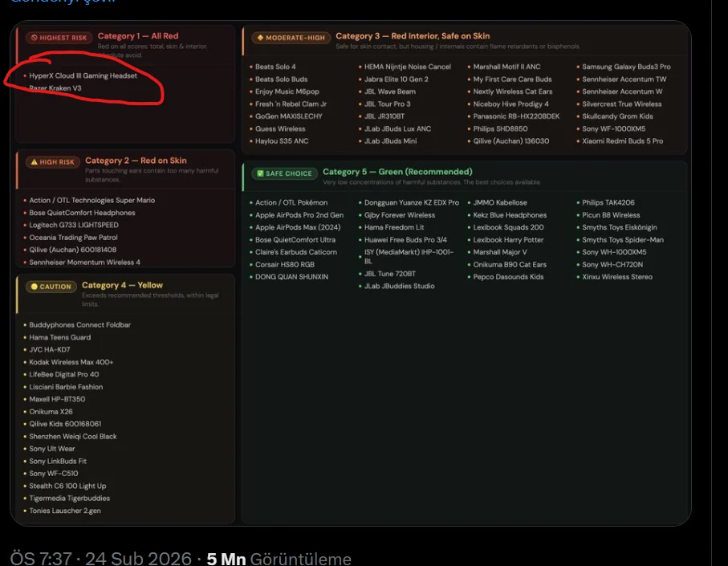Click 'Action / OTL Pokémon' item
Viewport: 728px width, 566px height.
pyautogui.click(x=291, y=202)
